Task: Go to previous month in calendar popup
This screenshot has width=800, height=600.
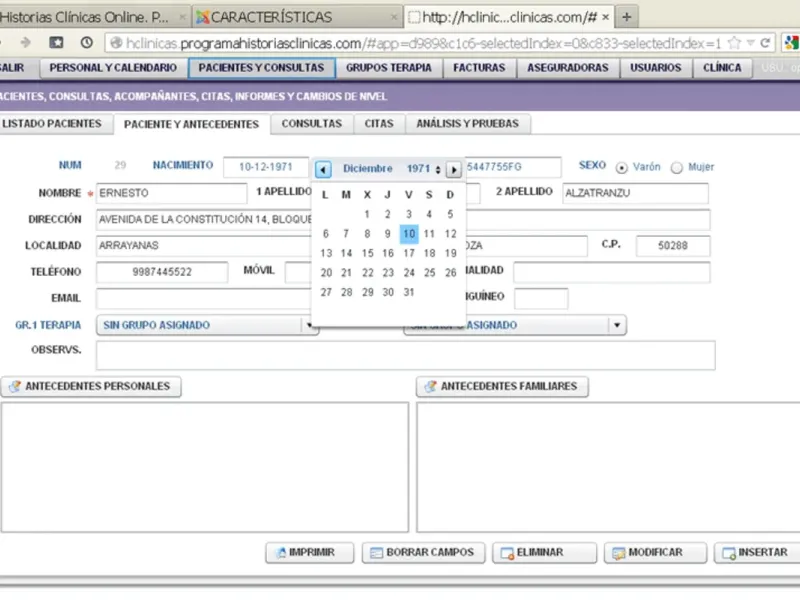Action: click(x=323, y=169)
